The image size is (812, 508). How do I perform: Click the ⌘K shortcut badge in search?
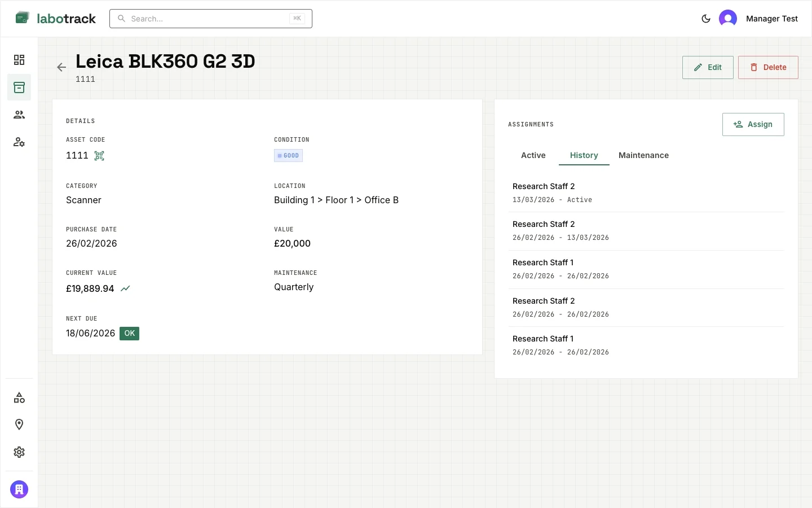click(297, 19)
